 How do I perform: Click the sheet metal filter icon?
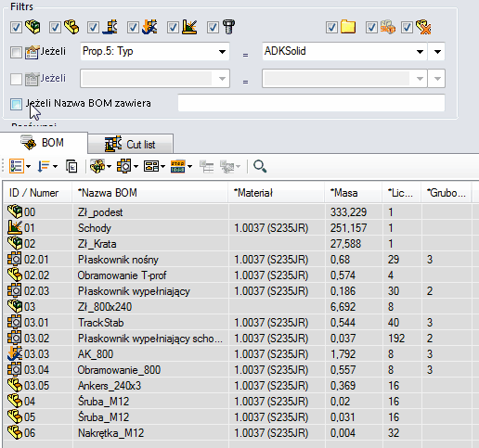pos(110,27)
